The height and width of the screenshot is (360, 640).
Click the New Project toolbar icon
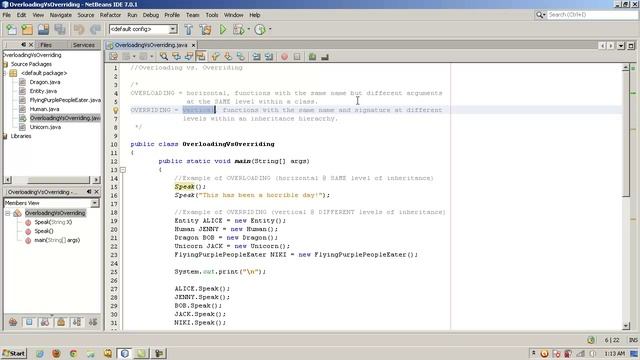coord(27,29)
